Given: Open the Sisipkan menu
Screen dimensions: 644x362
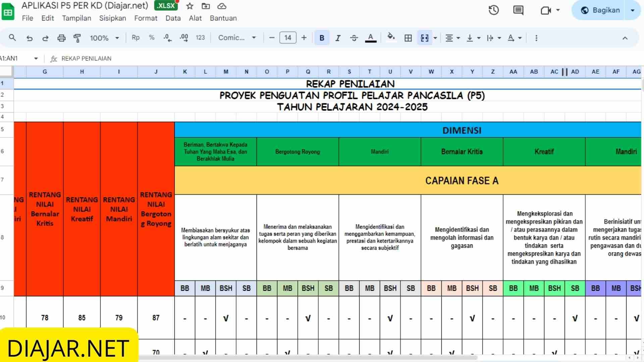Looking at the screenshot, I should point(113,18).
